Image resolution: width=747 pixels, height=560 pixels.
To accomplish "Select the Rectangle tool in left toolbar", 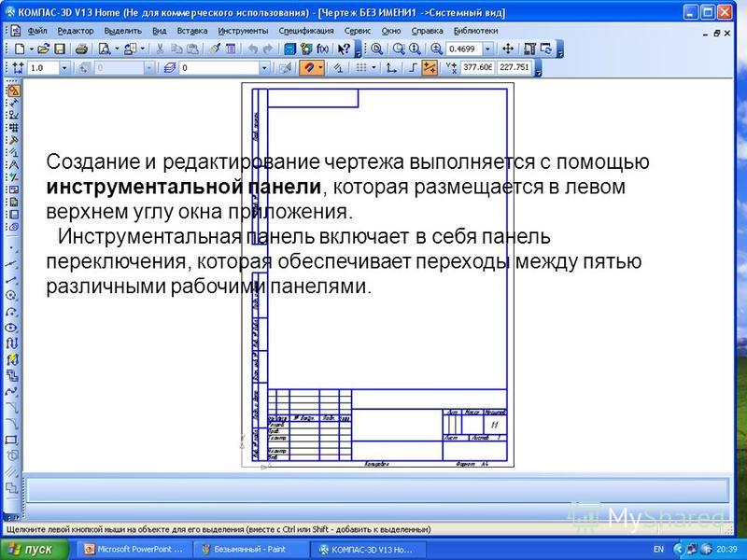I will tap(12, 440).
